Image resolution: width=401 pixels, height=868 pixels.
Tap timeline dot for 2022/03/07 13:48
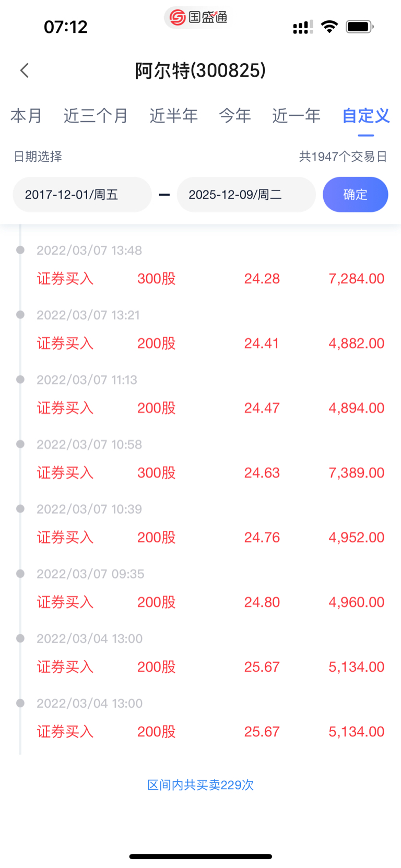pyautogui.click(x=20, y=250)
